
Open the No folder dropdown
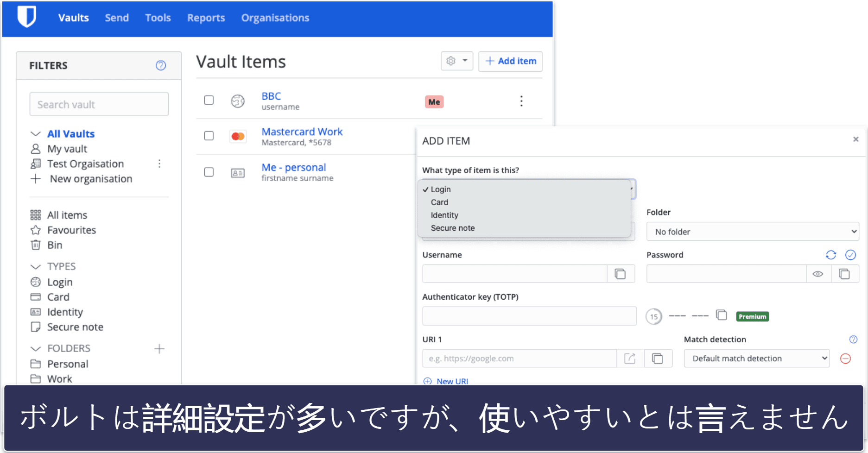[x=753, y=232]
